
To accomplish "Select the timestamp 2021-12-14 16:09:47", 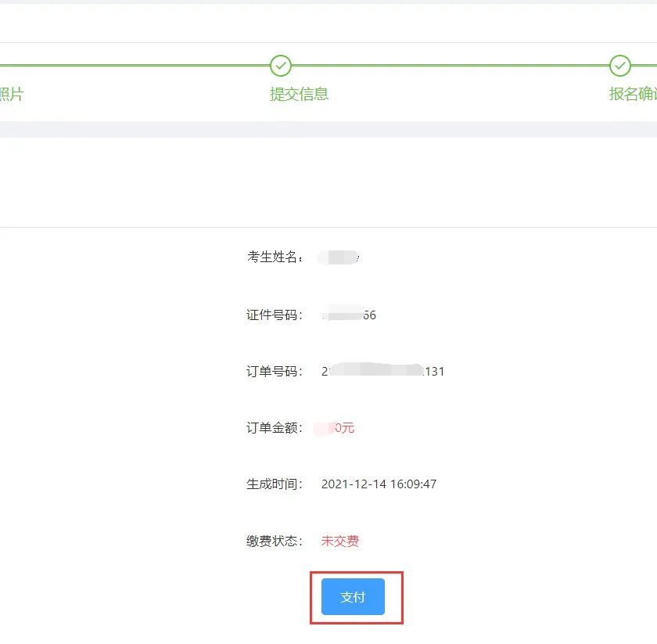I will (x=379, y=484).
